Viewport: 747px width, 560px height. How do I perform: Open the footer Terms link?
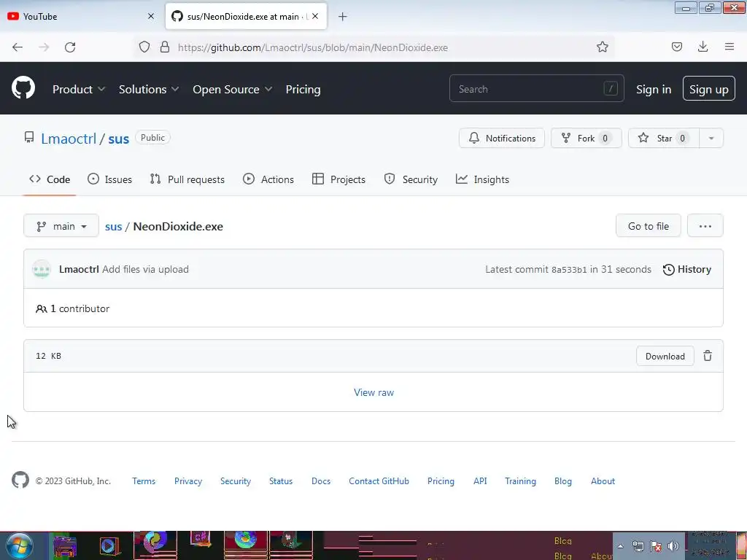144,481
